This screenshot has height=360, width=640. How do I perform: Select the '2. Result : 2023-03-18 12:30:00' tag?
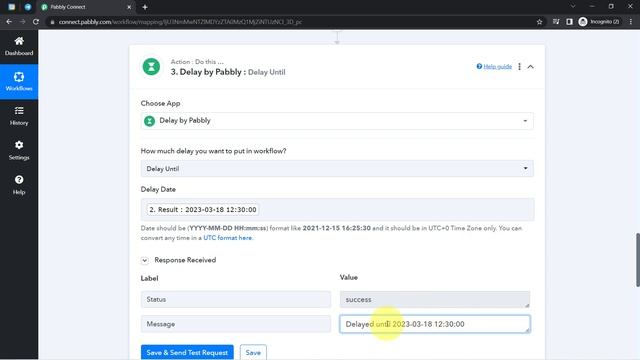[202, 209]
